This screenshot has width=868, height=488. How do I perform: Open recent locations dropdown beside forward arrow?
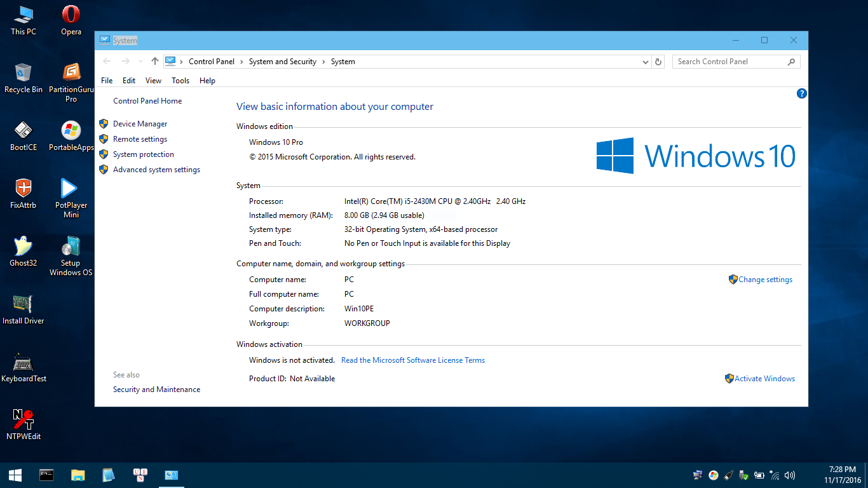(x=140, y=61)
